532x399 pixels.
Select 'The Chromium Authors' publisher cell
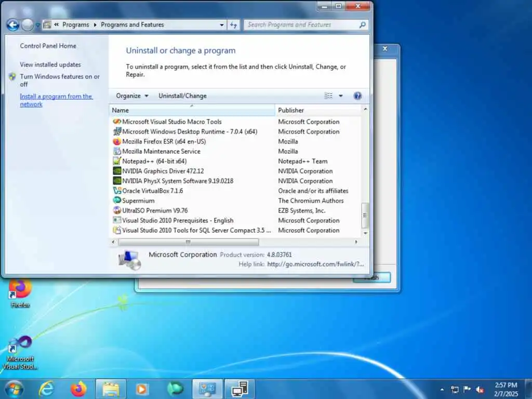[311, 201]
